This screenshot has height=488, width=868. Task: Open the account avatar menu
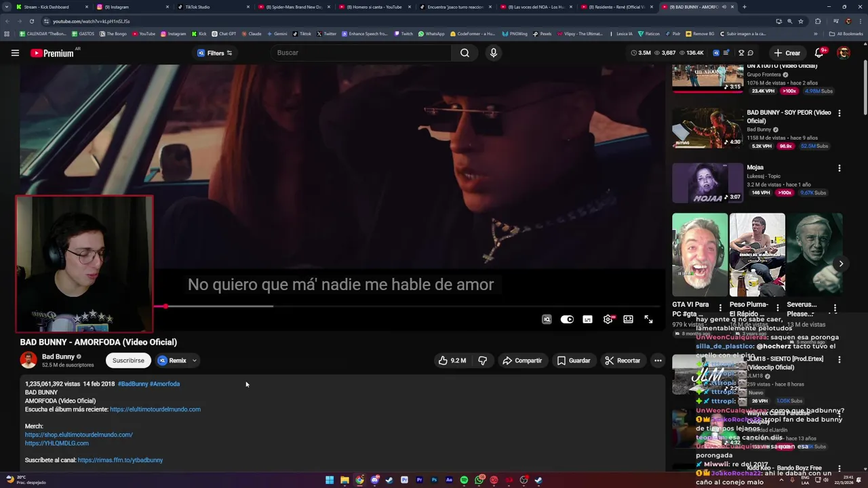pyautogui.click(x=844, y=53)
